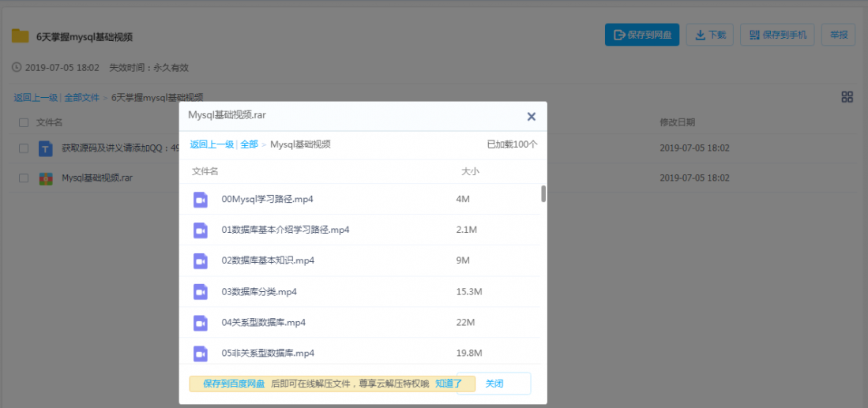
Task: Click the rar archive icon for Mysql基础视频.rar
Action: click(x=46, y=178)
